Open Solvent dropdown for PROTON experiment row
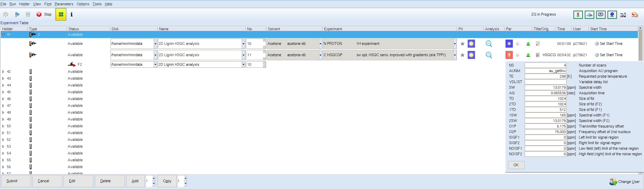The width and height of the screenshot is (644, 189). tap(320, 44)
